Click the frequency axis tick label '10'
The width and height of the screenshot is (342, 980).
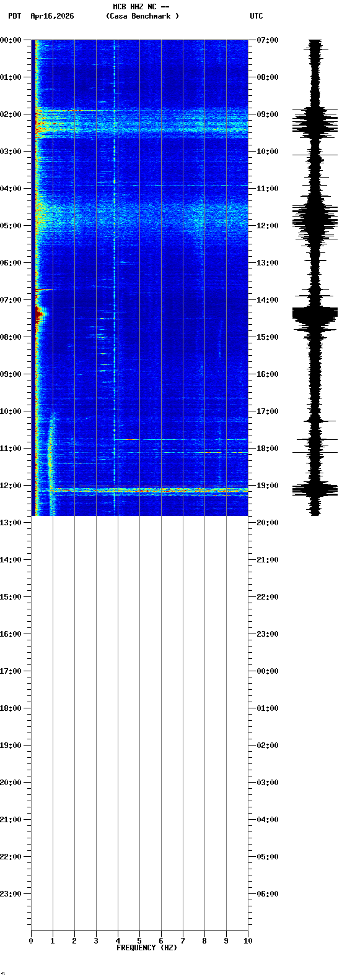(248, 941)
